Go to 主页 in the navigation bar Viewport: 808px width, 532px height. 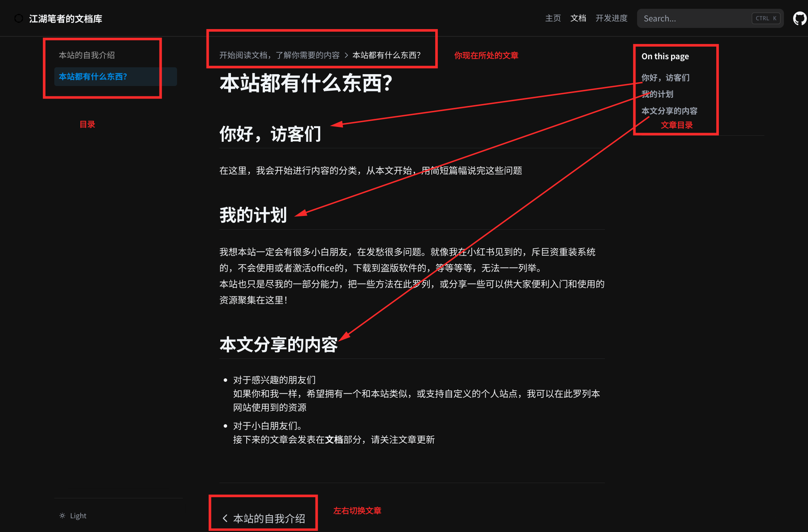(553, 18)
